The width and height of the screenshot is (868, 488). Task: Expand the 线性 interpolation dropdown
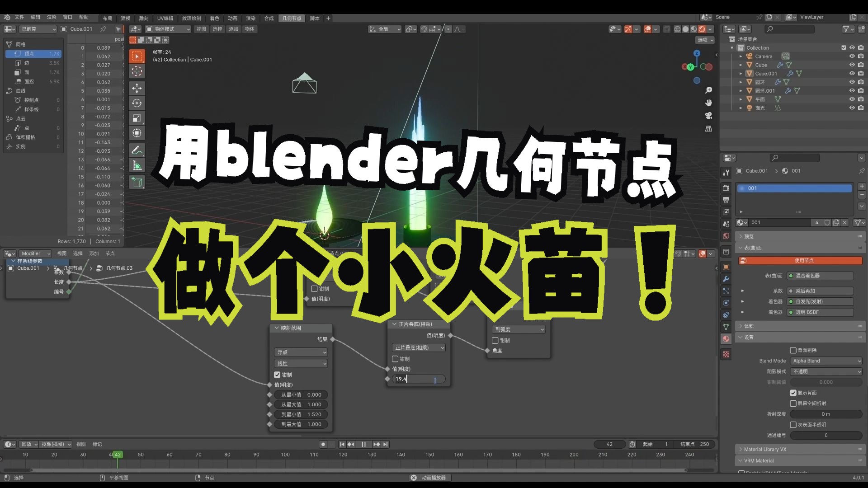pyautogui.click(x=301, y=363)
